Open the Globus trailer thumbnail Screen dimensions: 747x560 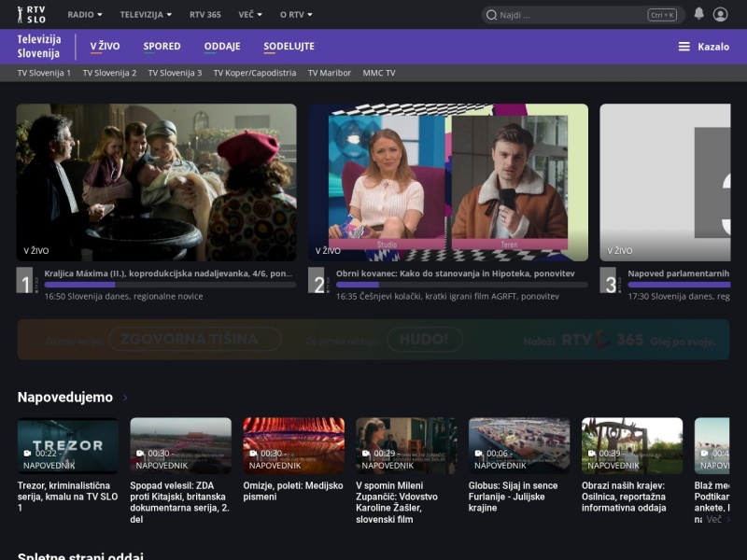[x=519, y=446]
